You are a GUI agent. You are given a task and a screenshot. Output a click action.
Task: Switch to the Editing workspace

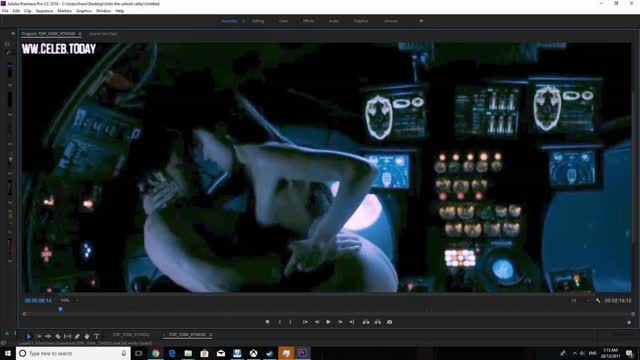258,21
